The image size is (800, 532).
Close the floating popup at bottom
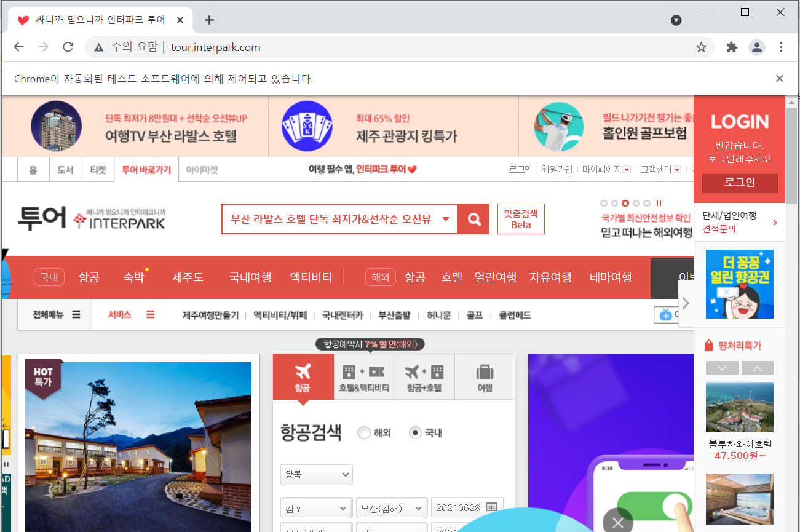[618, 523]
